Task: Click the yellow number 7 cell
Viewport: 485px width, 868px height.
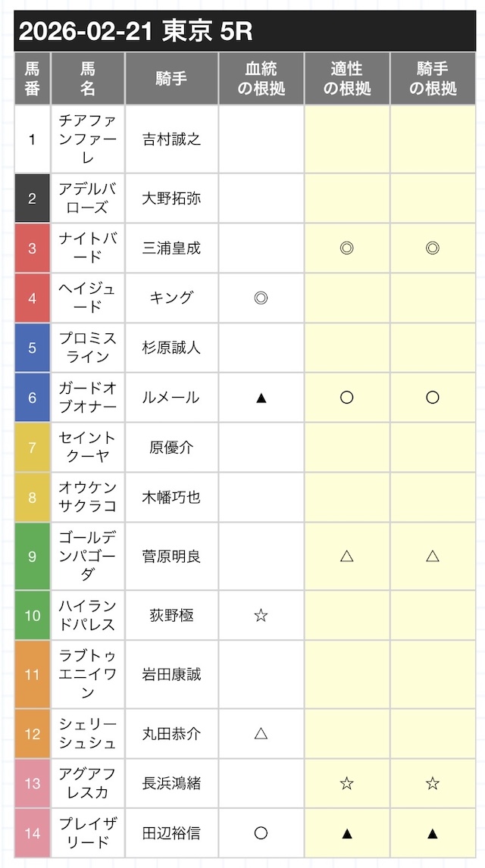Action: (32, 447)
